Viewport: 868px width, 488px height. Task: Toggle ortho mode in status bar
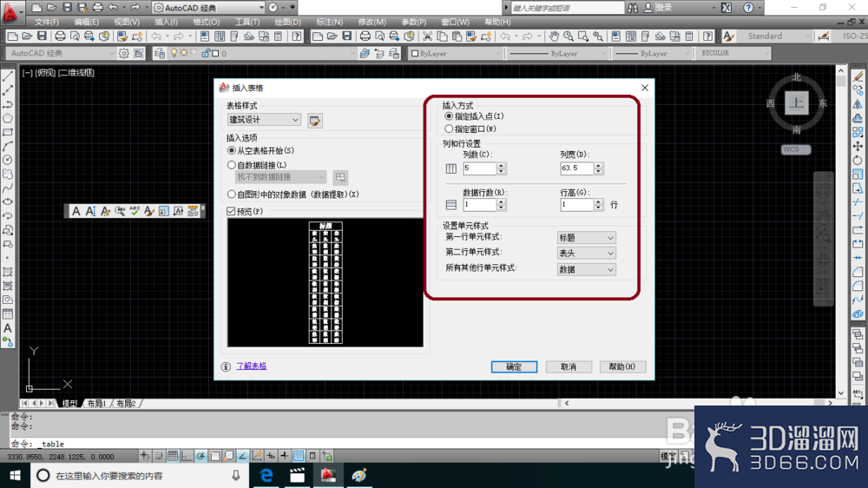(x=187, y=456)
